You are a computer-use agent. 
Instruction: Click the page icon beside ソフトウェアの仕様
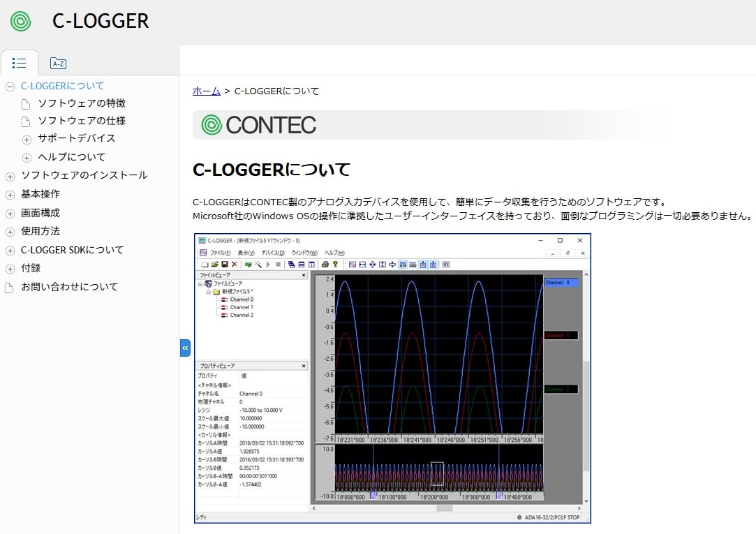(x=27, y=121)
